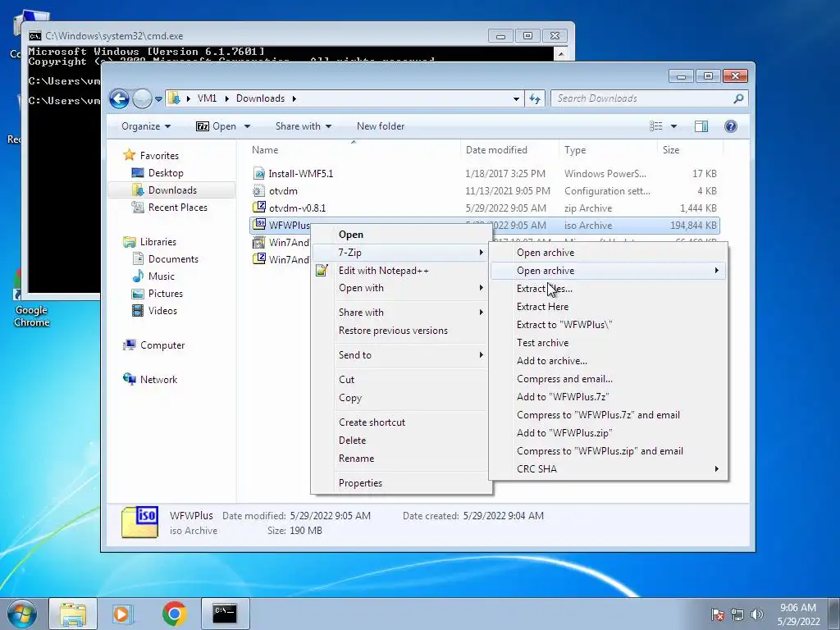Click the volume speaker tray icon
The height and width of the screenshot is (630, 840).
(x=757, y=614)
